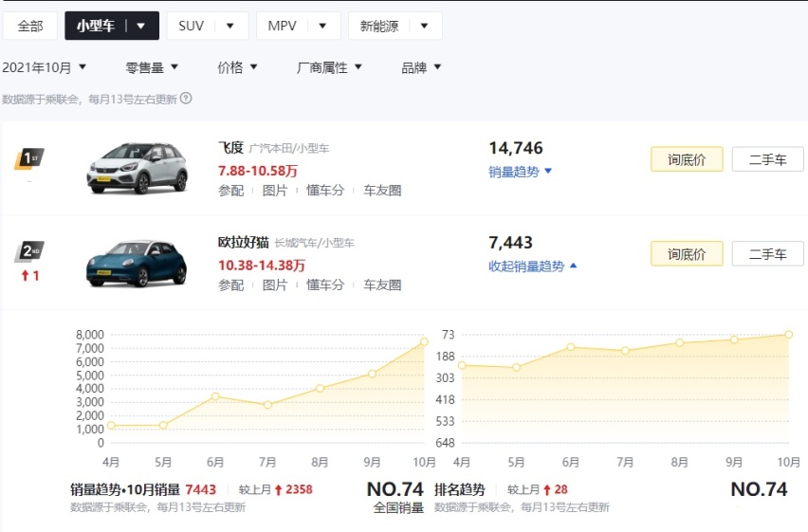Open the 欧拉好猫 car thumbnail
The image size is (808, 532).
pos(138,263)
